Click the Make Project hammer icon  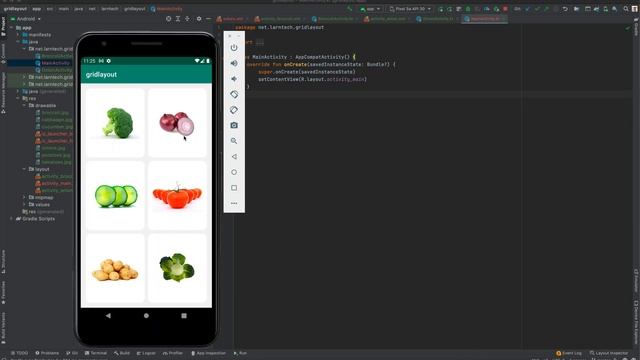(x=350, y=9)
